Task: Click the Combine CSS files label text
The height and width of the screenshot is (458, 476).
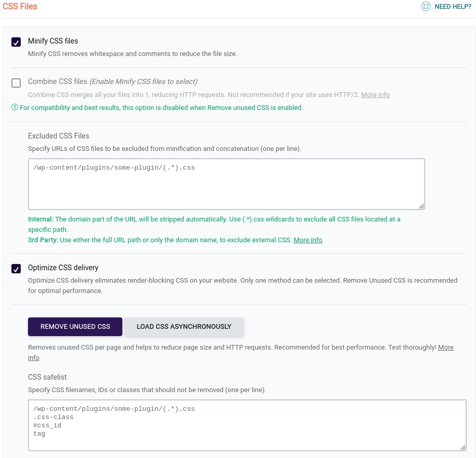Action: point(58,81)
